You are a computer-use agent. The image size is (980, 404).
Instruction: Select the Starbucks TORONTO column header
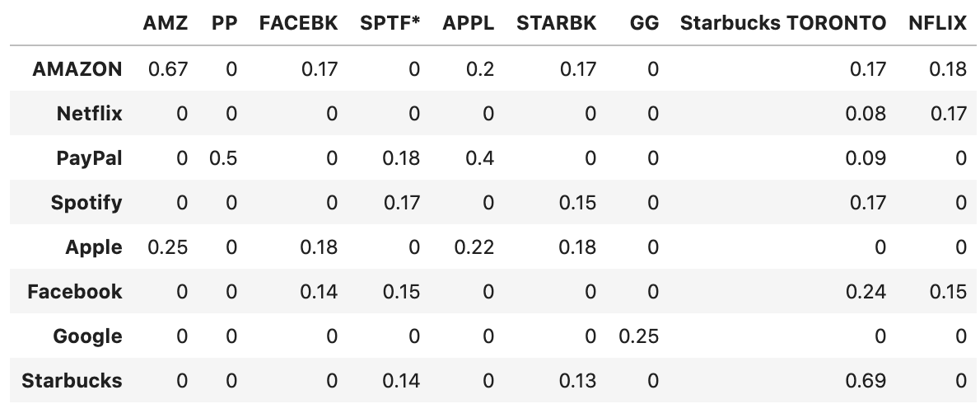pos(782,23)
